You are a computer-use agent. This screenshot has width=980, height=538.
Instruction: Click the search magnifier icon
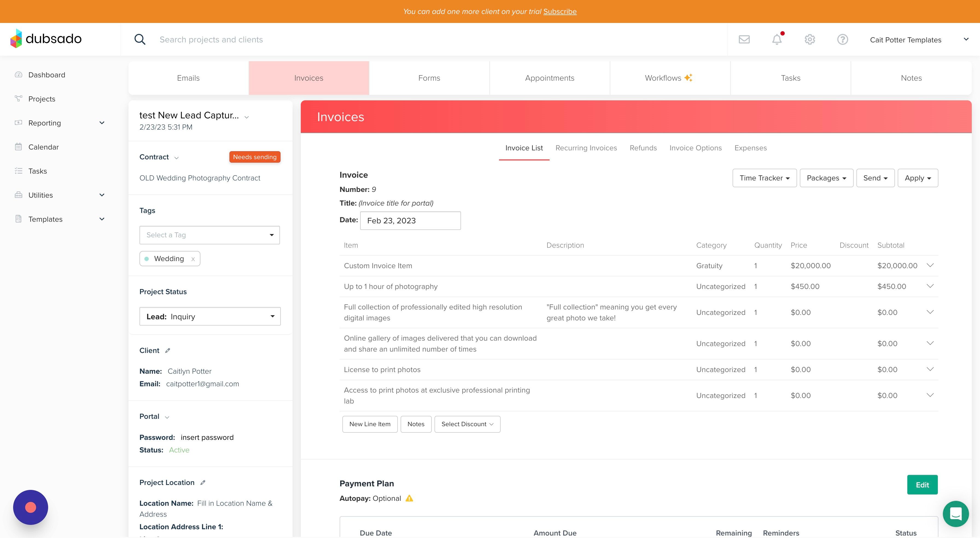(140, 39)
